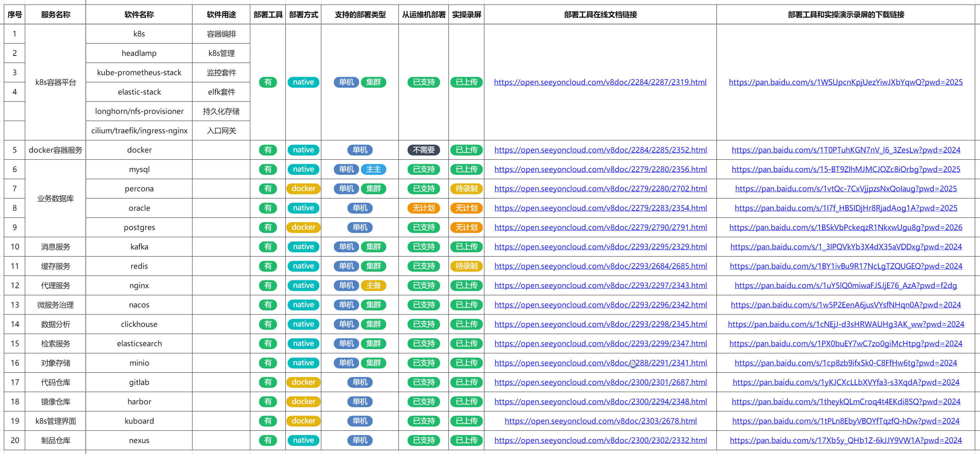Screen dimensions: 980x454
Task: Click the 支持的部署类型 column header
Action: click(360, 15)
